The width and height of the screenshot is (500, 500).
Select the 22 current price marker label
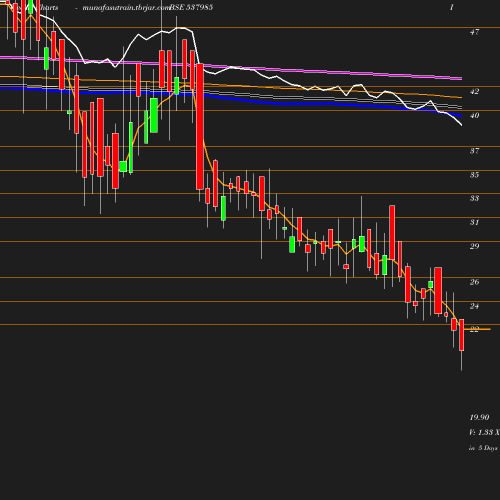(x=474, y=329)
